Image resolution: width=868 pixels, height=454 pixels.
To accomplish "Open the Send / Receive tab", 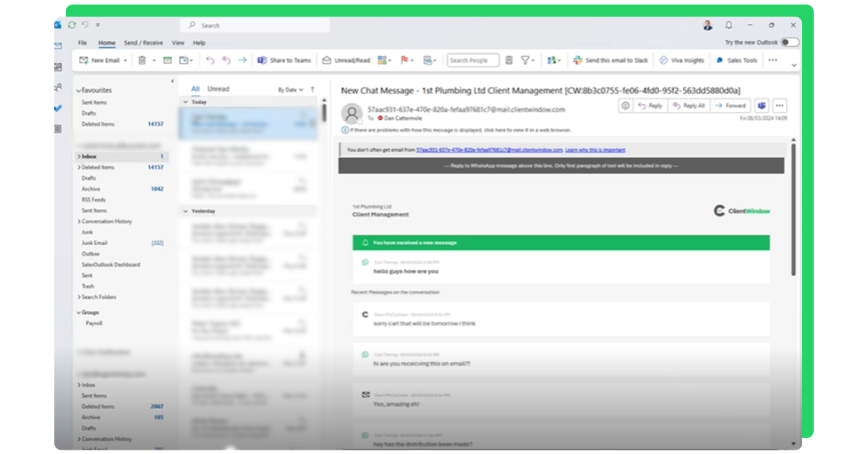I will click(143, 43).
